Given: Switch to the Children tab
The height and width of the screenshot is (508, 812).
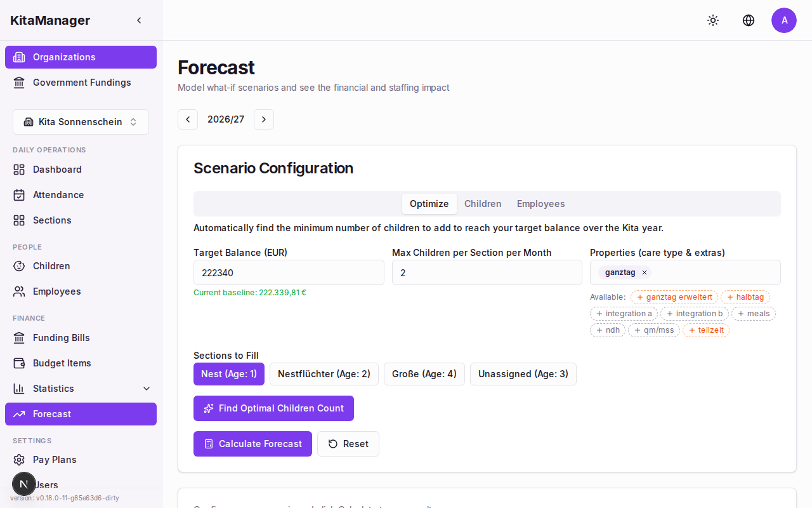Looking at the screenshot, I should point(483,204).
